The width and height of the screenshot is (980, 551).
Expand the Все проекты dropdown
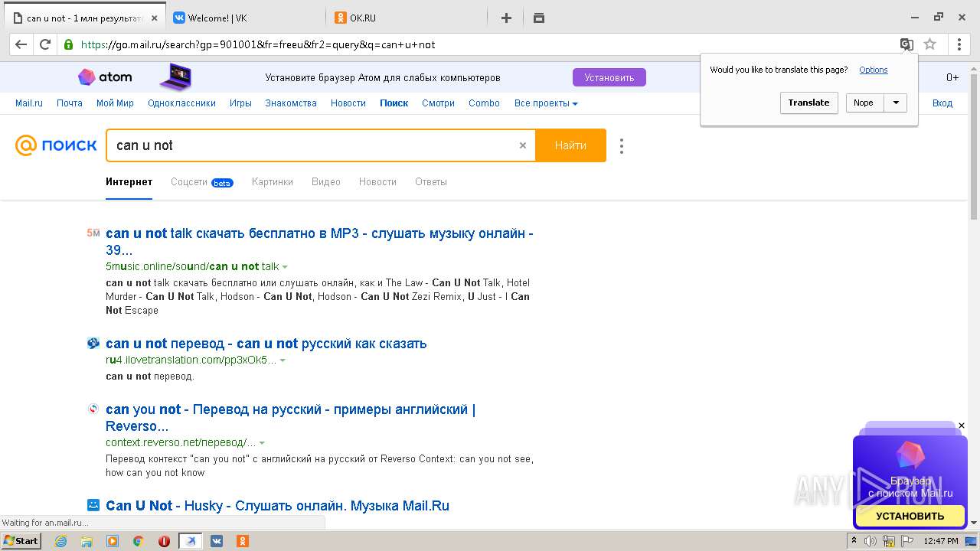(546, 103)
